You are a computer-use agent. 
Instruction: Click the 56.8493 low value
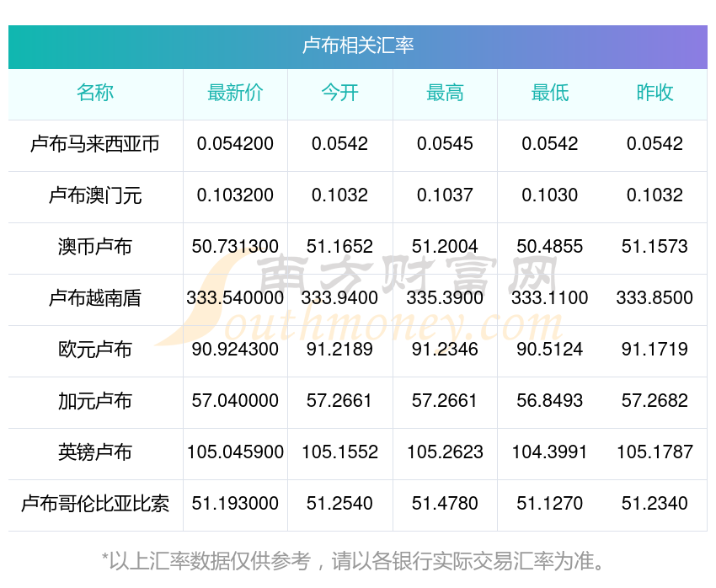coord(550,401)
